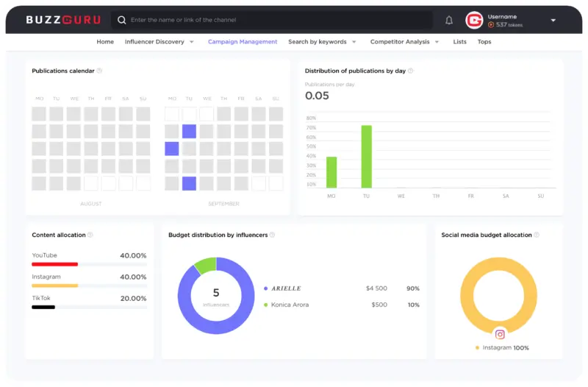Type in the channel name search field
The image size is (588, 387).
pyautogui.click(x=279, y=21)
